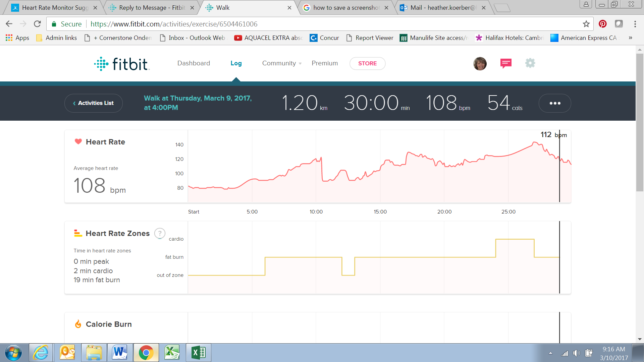The image size is (644, 362).
Task: Expand the Community dropdown menu
Action: click(x=282, y=63)
